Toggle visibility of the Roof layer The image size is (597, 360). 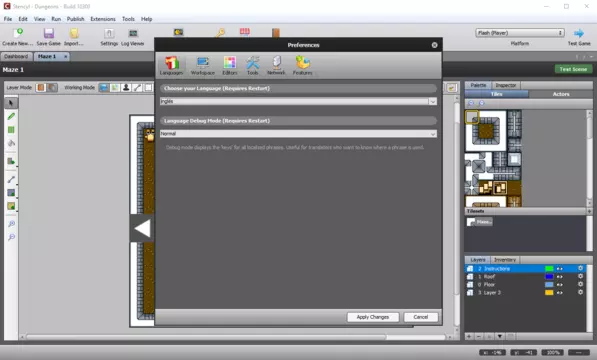[x=560, y=277]
